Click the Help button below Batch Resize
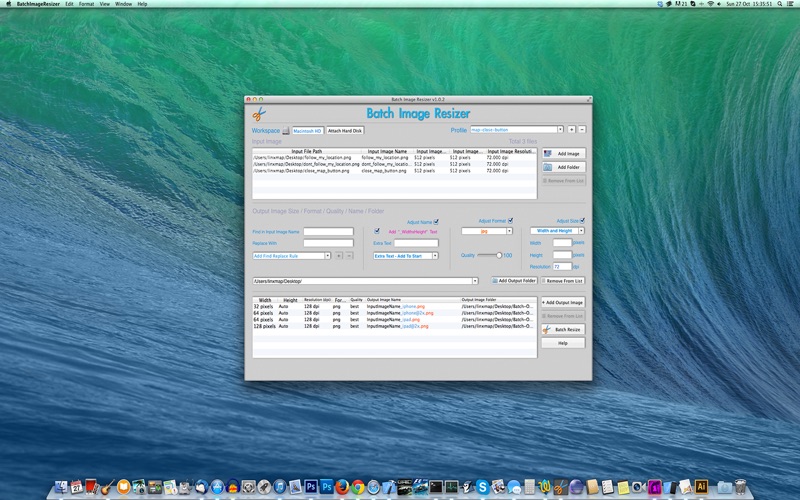 (563, 343)
